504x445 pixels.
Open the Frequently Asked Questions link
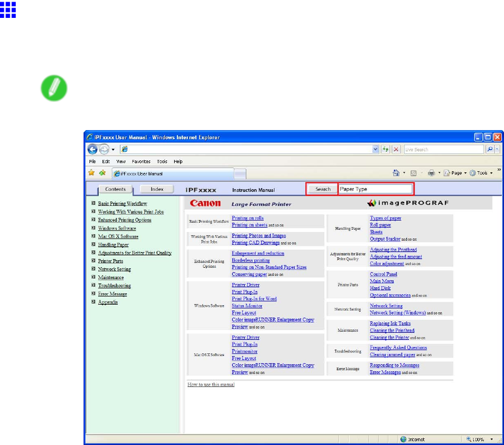tap(398, 347)
